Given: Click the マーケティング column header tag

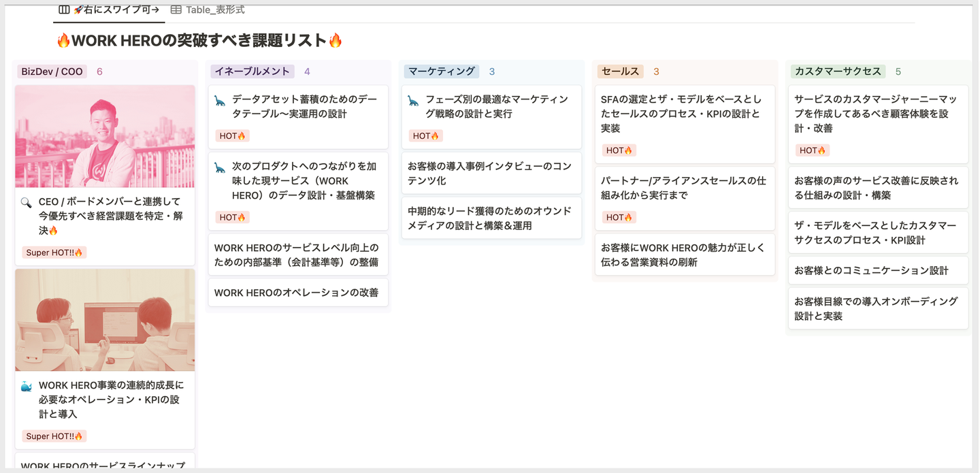Looking at the screenshot, I should click(442, 71).
